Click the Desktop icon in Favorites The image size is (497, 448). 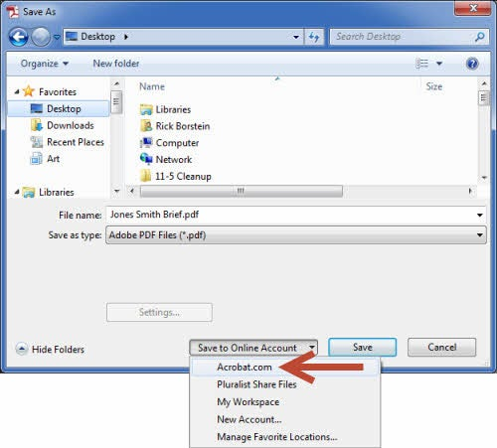[37, 108]
